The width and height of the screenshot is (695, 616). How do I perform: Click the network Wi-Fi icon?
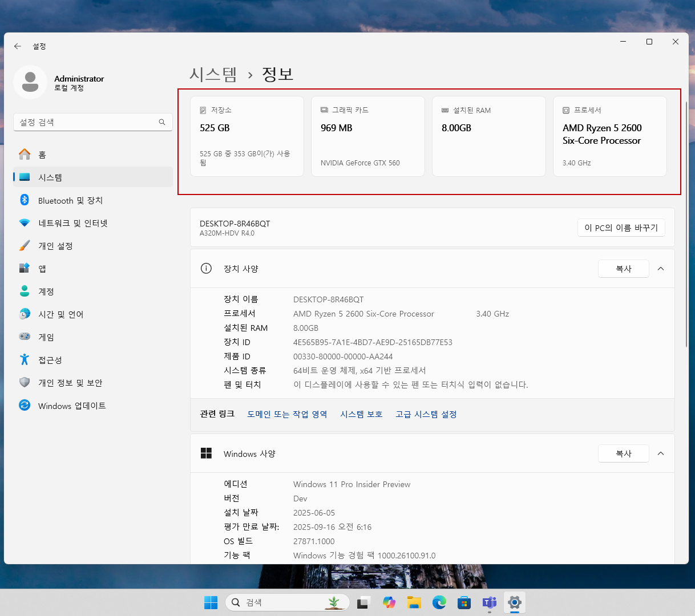[x=25, y=222]
